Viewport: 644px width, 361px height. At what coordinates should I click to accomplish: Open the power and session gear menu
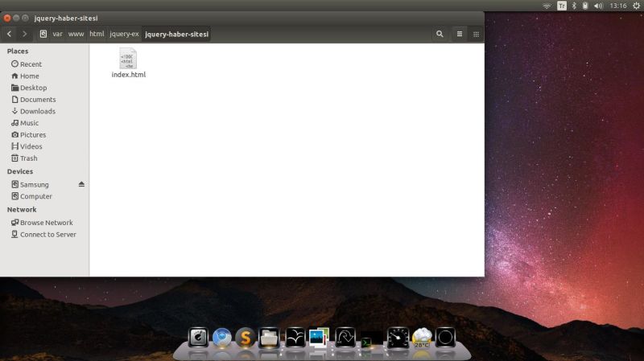(x=636, y=6)
